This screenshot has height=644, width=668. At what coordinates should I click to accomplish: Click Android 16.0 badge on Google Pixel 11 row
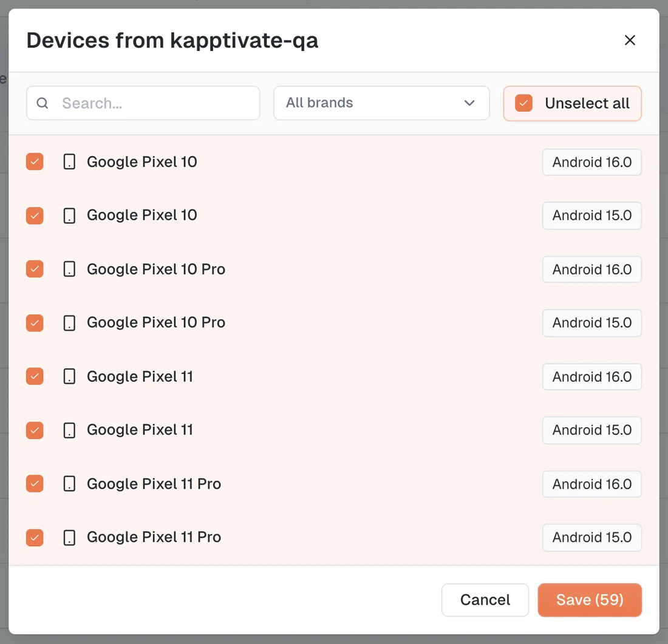(x=591, y=376)
